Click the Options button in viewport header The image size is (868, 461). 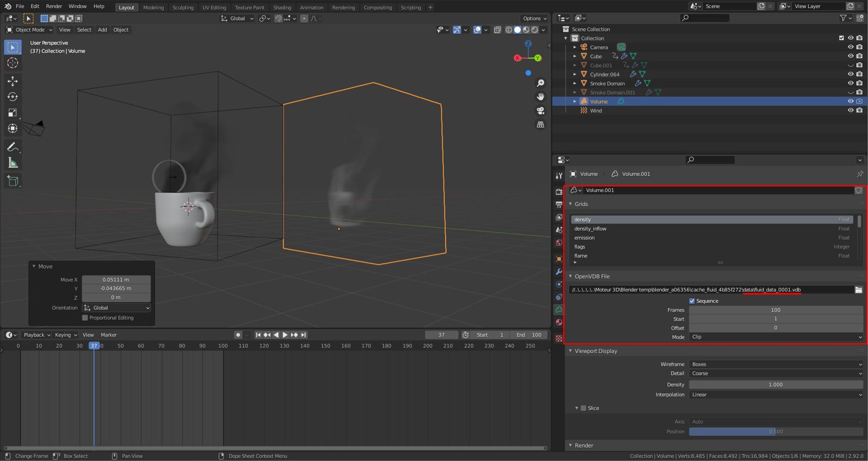click(x=534, y=18)
